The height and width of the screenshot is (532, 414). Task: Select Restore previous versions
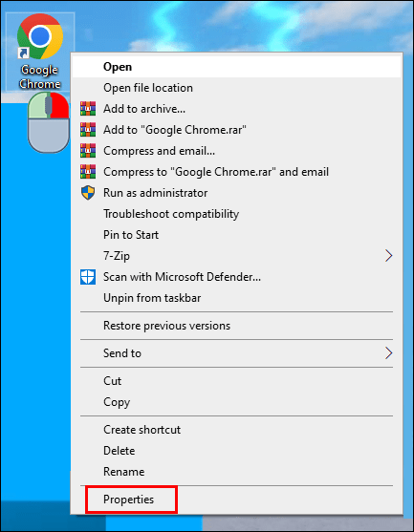pyautogui.click(x=236, y=326)
